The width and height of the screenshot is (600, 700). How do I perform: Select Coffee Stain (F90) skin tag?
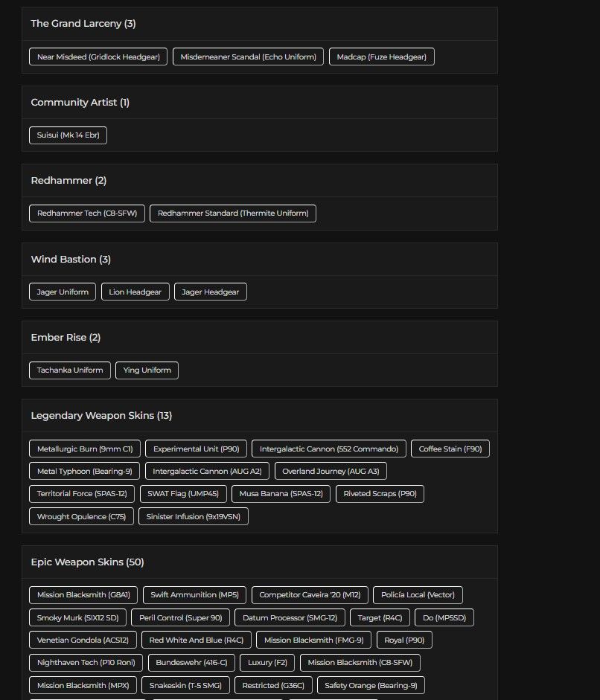point(450,449)
